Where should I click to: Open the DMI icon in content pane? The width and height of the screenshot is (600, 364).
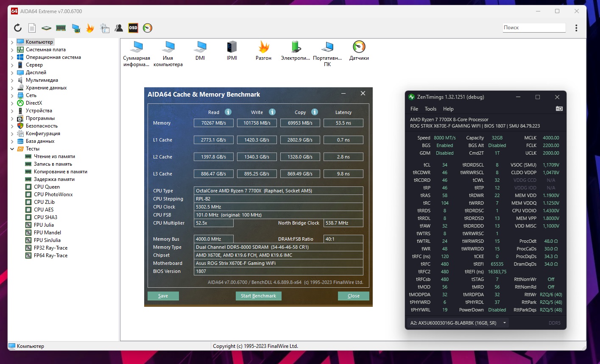(x=200, y=51)
